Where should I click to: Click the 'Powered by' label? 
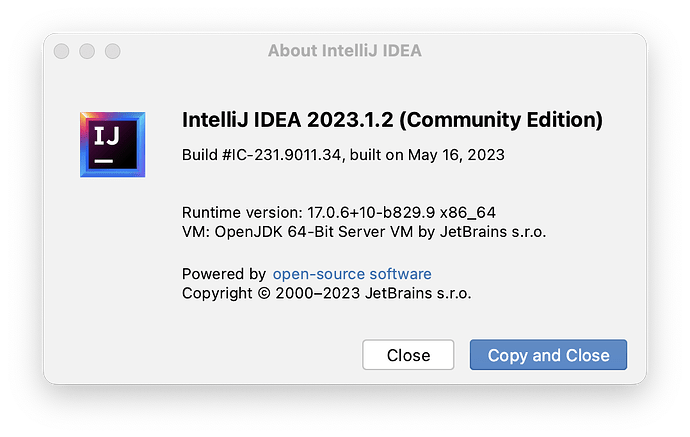[224, 274]
